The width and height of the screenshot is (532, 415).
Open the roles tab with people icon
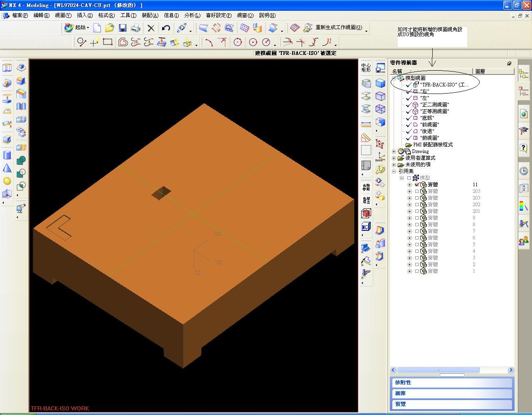click(x=524, y=241)
